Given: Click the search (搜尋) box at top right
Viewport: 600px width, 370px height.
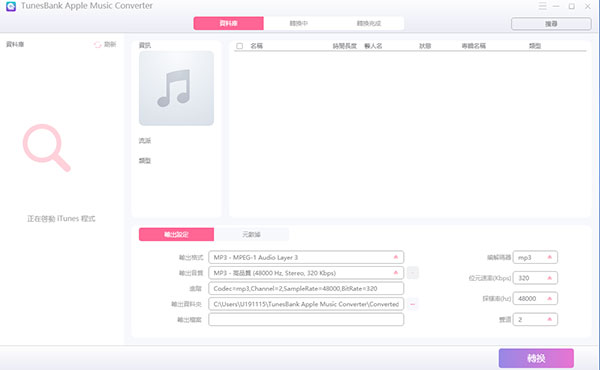Looking at the screenshot, I should click(x=551, y=24).
